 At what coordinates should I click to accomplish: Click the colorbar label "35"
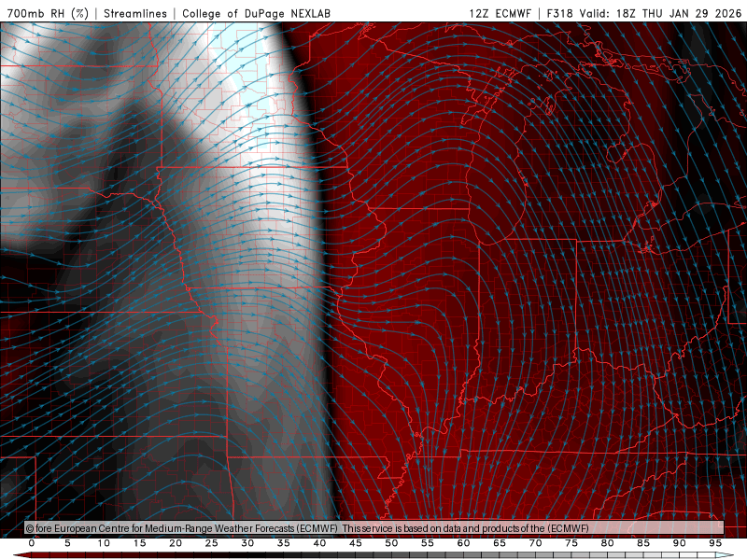point(284,543)
